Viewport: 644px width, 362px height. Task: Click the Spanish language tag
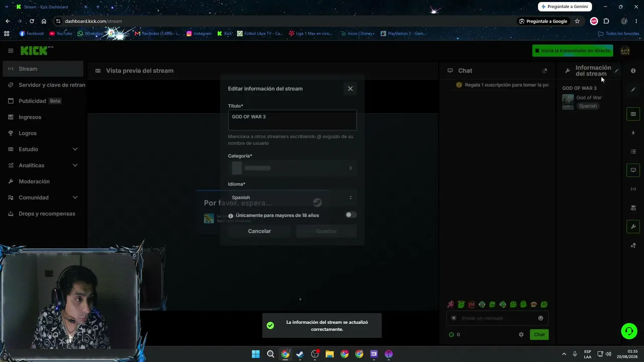tap(588, 106)
